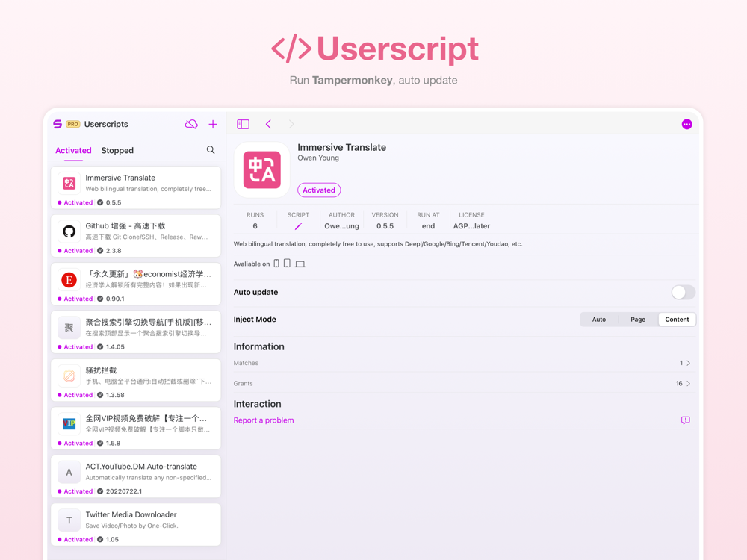
Task: Open script editor pencil under SCRIPT
Action: tap(298, 226)
